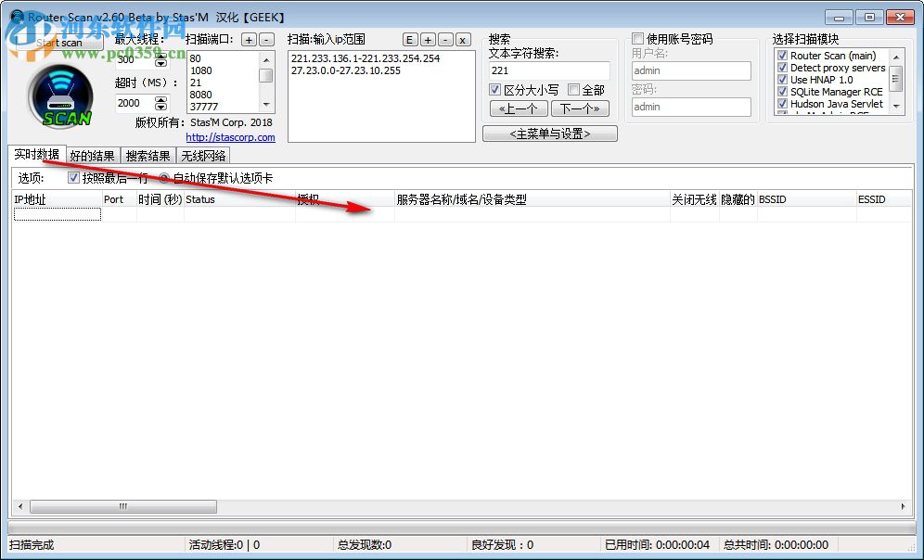The image size is (924, 560).
Task: Click "E" to edit the IP range list
Action: pos(409,39)
